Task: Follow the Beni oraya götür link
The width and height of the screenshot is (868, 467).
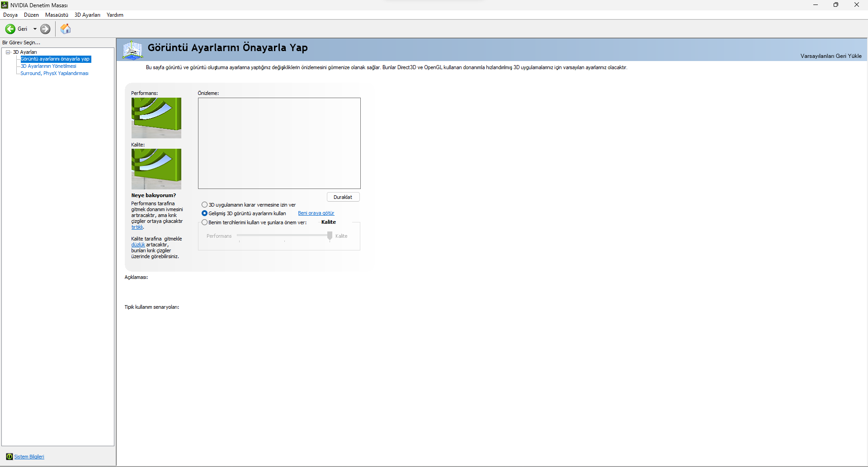Action: (316, 213)
